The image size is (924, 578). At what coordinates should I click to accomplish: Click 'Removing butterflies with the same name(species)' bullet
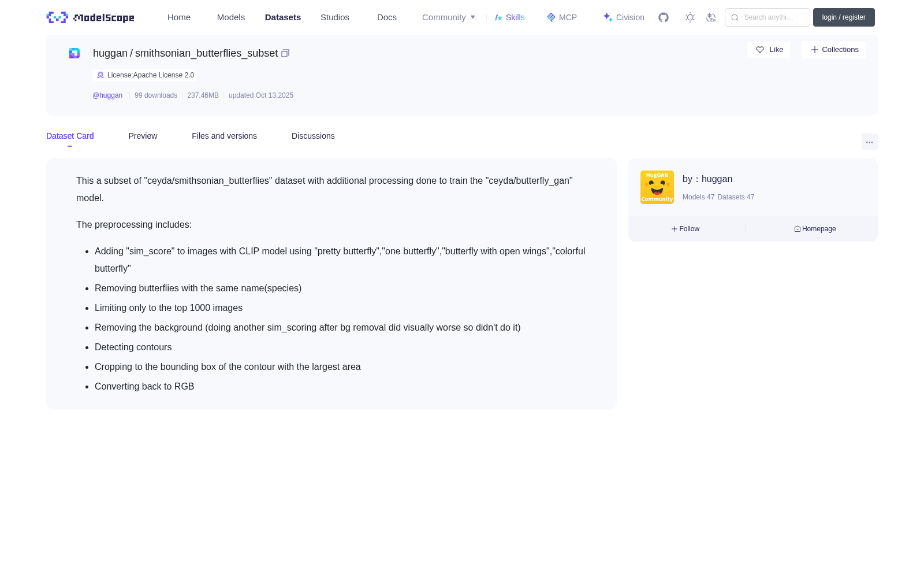(198, 288)
